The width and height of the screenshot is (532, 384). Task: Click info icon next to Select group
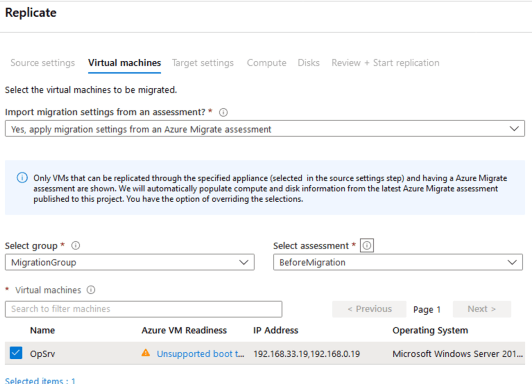(75, 246)
